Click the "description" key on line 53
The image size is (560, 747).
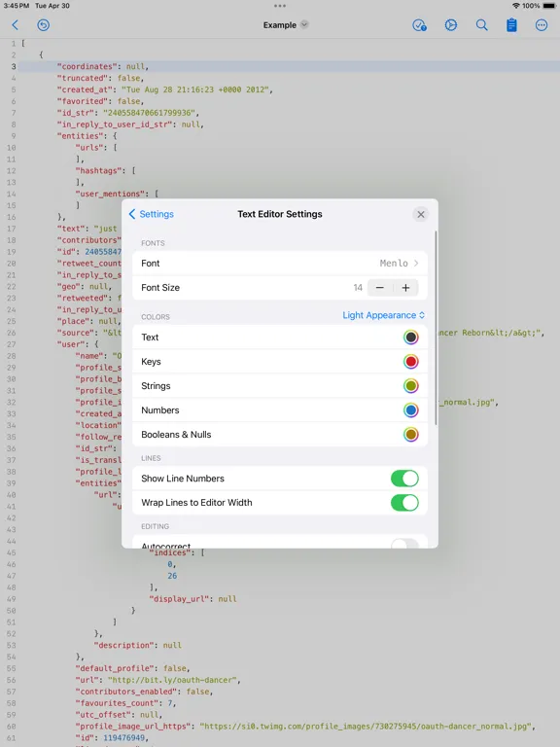pos(126,645)
